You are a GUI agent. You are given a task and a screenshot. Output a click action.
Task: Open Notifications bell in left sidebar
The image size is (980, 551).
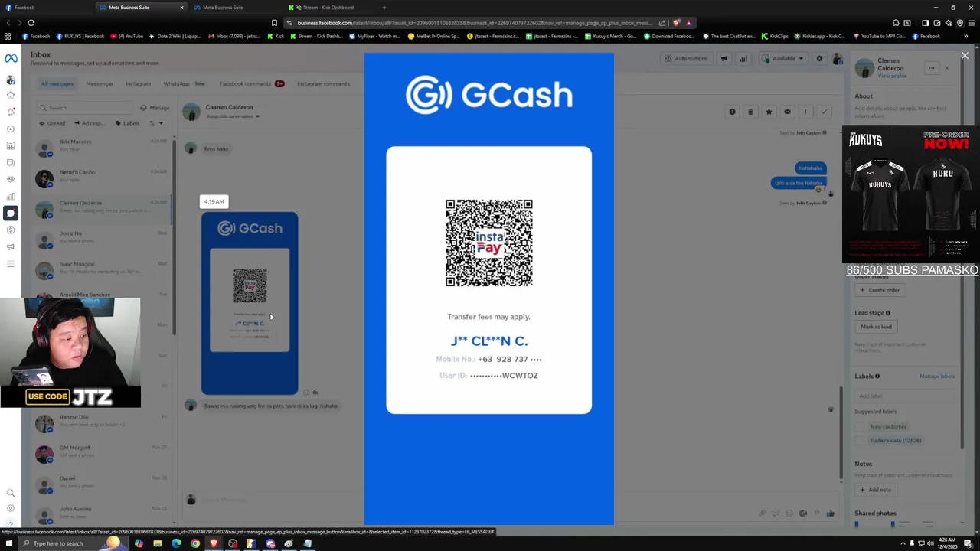tap(11, 112)
